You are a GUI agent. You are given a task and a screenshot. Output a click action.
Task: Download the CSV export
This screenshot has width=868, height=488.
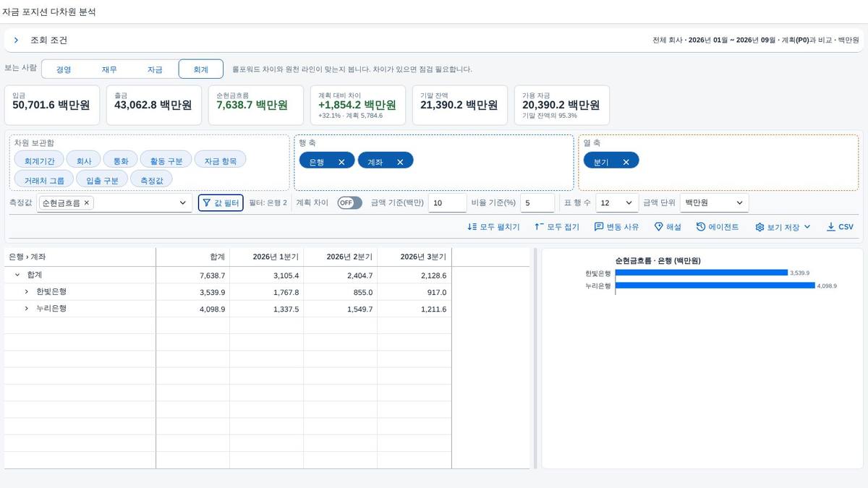840,227
